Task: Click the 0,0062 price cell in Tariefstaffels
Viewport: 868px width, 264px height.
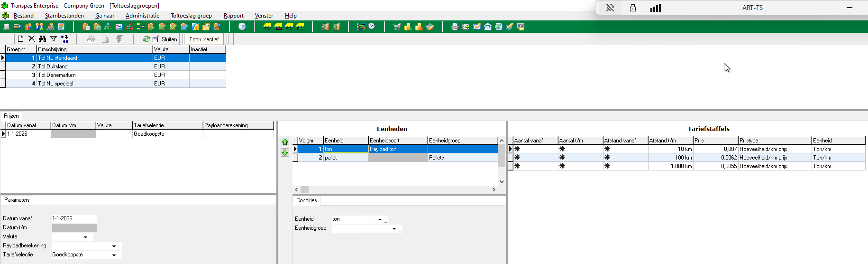Action: point(716,158)
